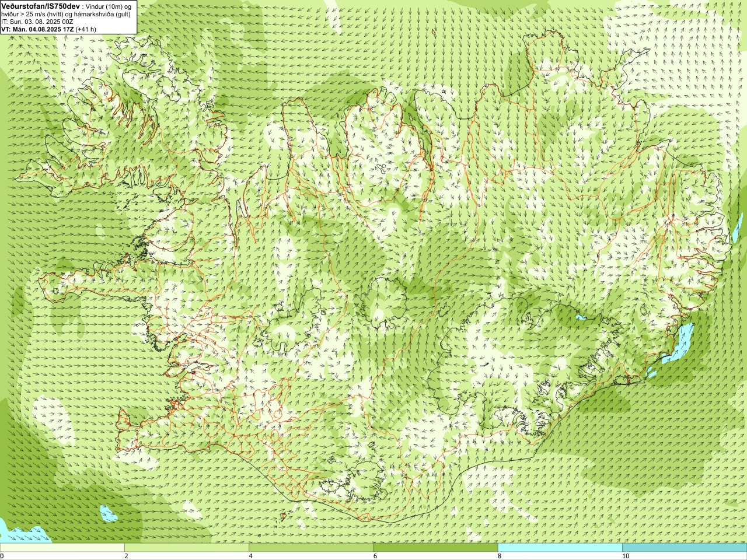Click the 'Vindur (10m) og' label
The height and width of the screenshot is (560, 747).
point(109,6)
